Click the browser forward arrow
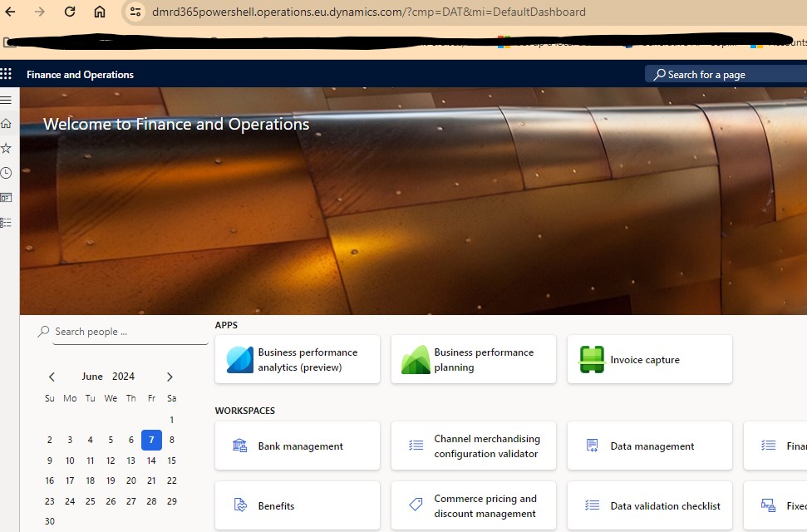Image resolution: width=807 pixels, height=532 pixels. 40,12
